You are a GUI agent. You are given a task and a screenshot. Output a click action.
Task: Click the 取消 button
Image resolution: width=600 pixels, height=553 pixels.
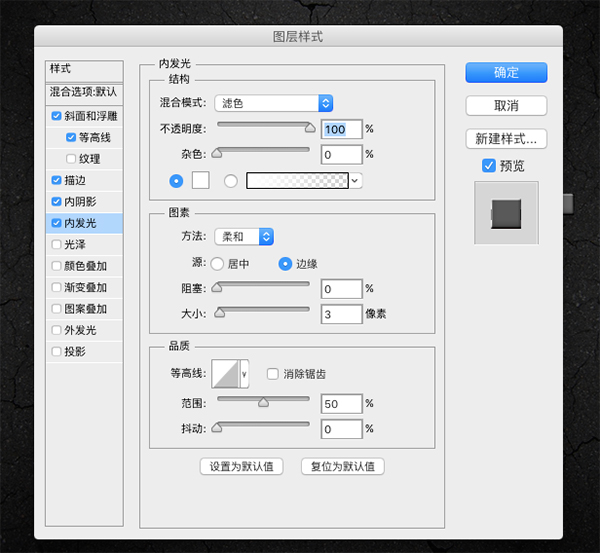pyautogui.click(x=506, y=105)
